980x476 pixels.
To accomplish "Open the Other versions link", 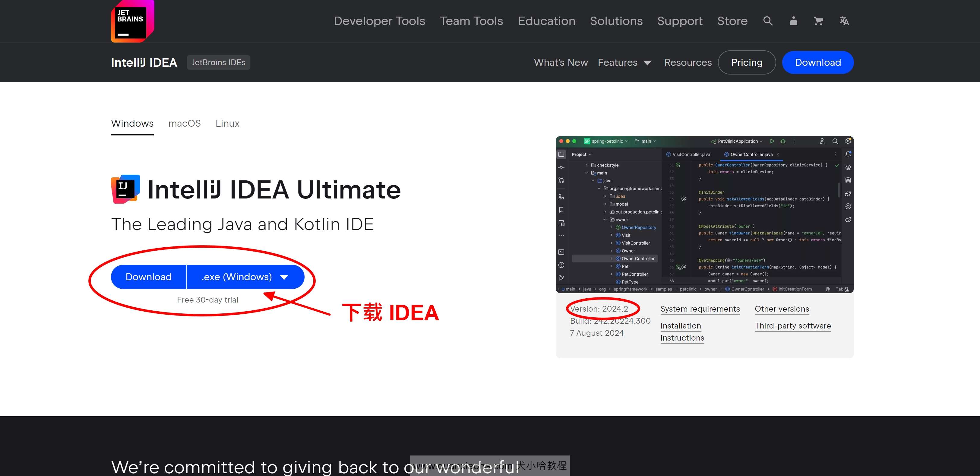I will click(x=782, y=309).
